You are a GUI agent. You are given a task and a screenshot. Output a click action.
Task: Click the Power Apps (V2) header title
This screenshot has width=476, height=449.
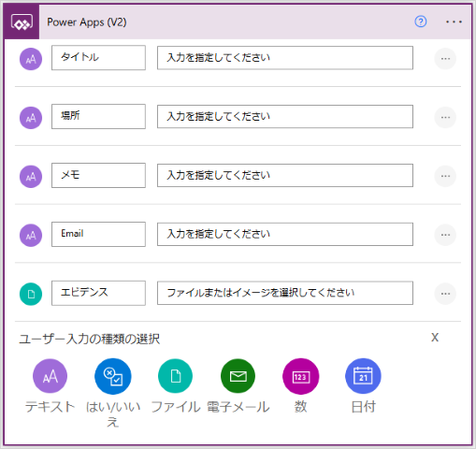(x=87, y=22)
